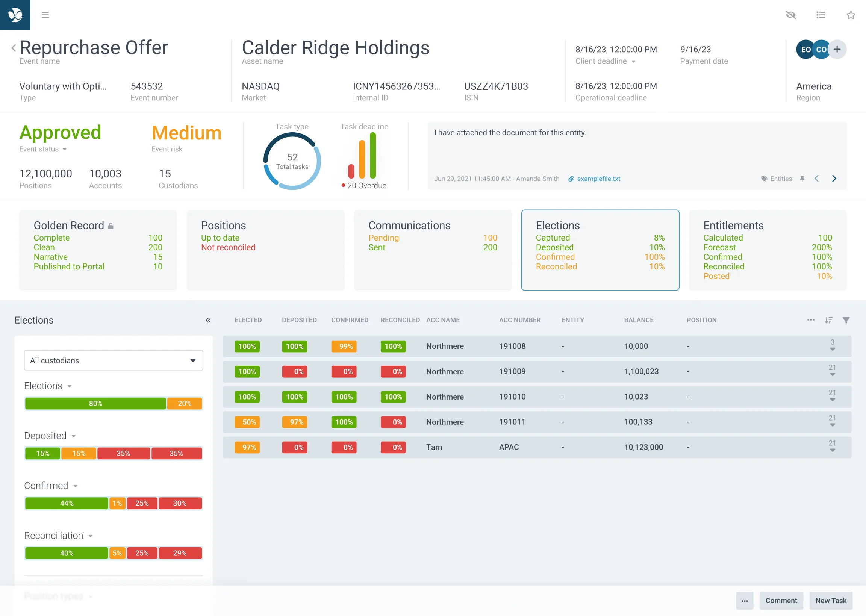Screen dimensions: 866x616
Task: Open the bottom bar more options button
Action: pos(745,601)
